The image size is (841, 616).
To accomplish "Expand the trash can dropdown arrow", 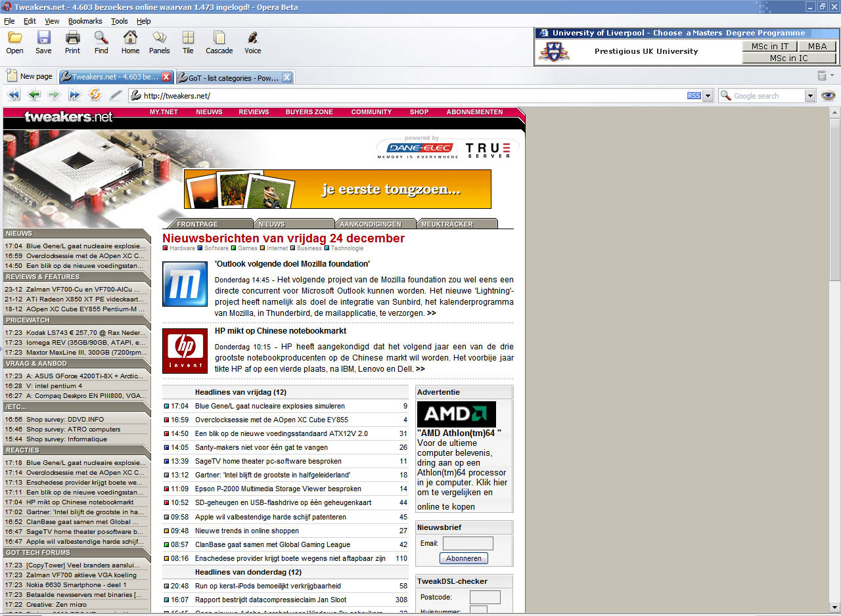I will coord(832,76).
